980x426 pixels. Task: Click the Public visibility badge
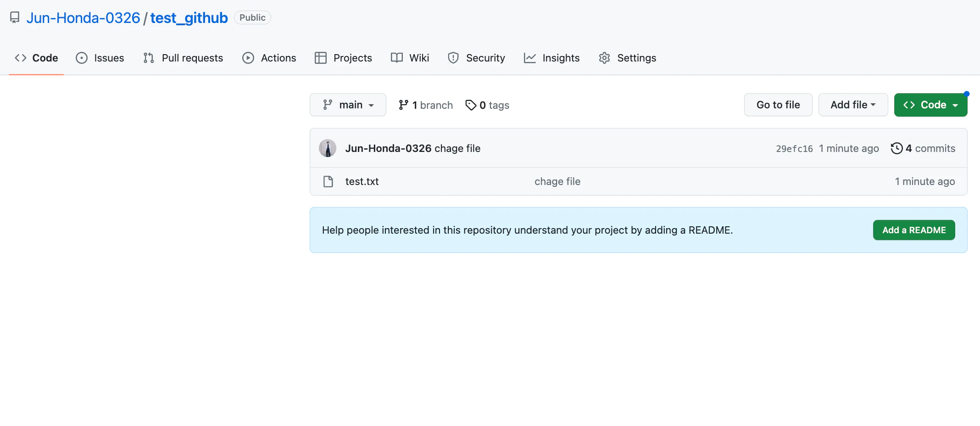pos(252,17)
